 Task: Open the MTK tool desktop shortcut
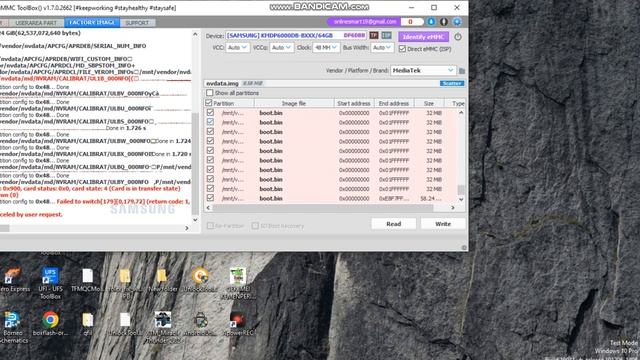pos(162,328)
